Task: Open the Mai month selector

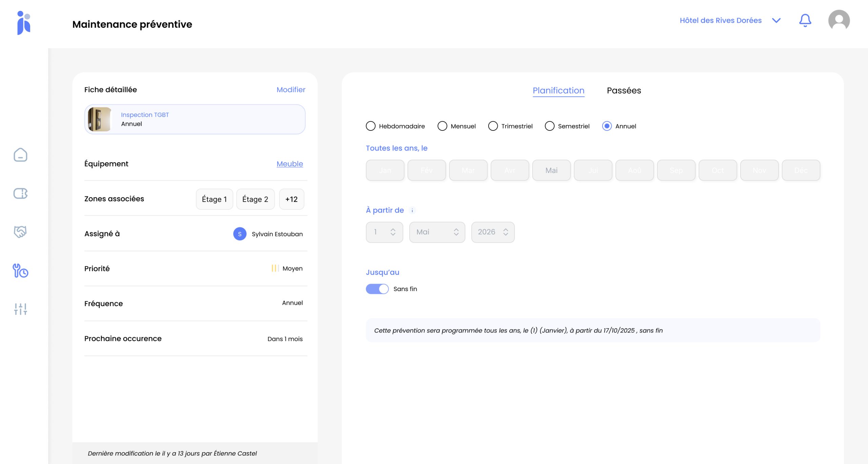Action: tap(437, 232)
